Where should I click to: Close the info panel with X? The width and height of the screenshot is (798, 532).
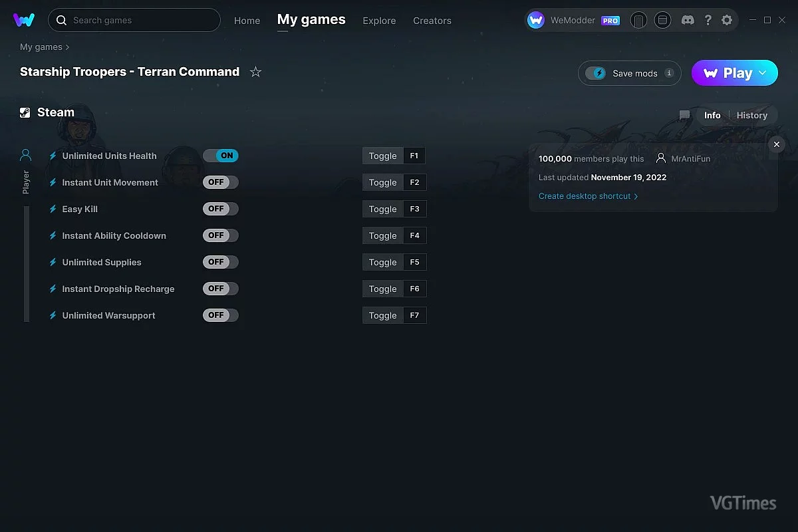777,144
